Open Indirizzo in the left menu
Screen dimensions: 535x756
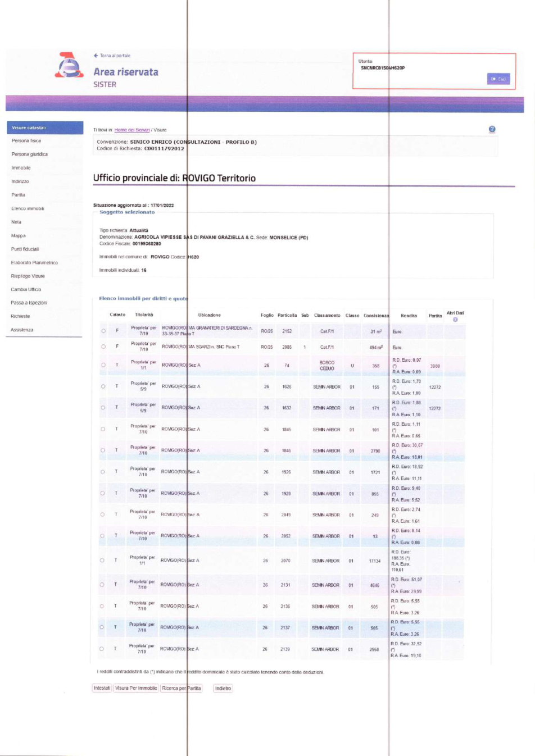(20, 181)
